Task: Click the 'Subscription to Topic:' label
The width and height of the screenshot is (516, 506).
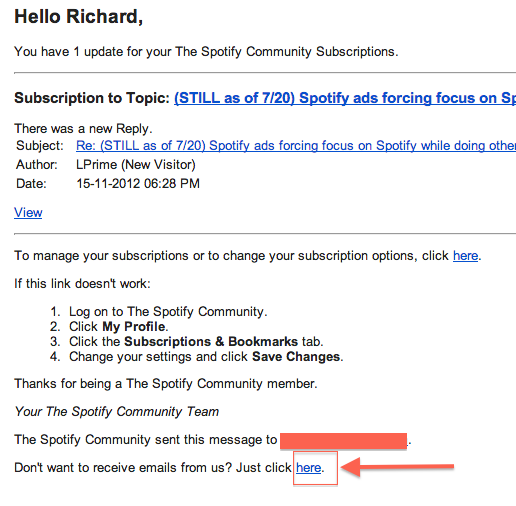Action: point(92,98)
